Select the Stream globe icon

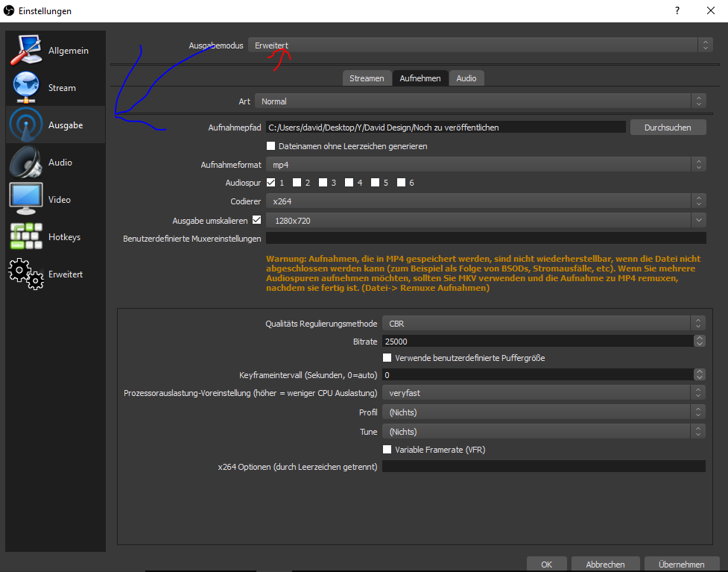[x=25, y=88]
